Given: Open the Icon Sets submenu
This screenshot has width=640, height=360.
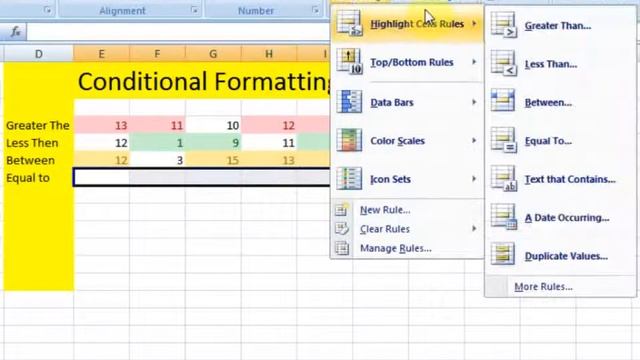Looking at the screenshot, I should point(407,179).
